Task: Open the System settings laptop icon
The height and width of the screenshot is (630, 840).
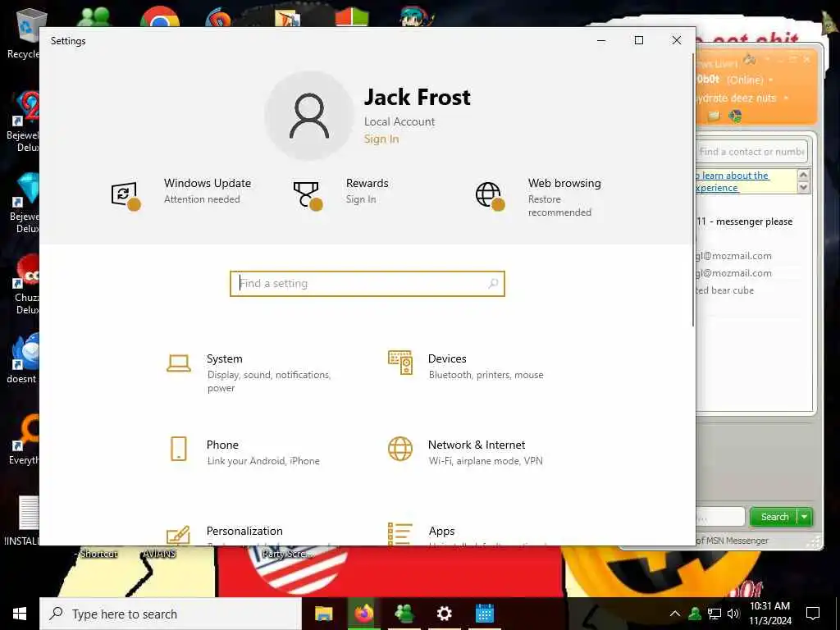Action: click(x=178, y=363)
